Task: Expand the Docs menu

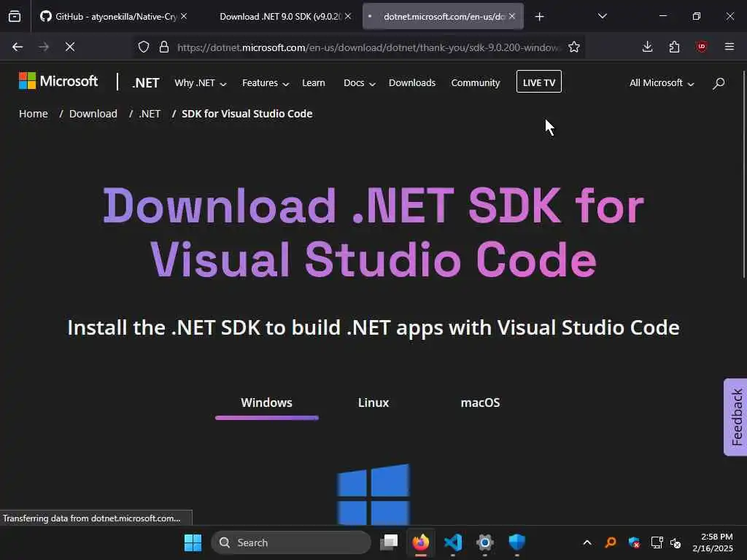Action: pos(359,83)
